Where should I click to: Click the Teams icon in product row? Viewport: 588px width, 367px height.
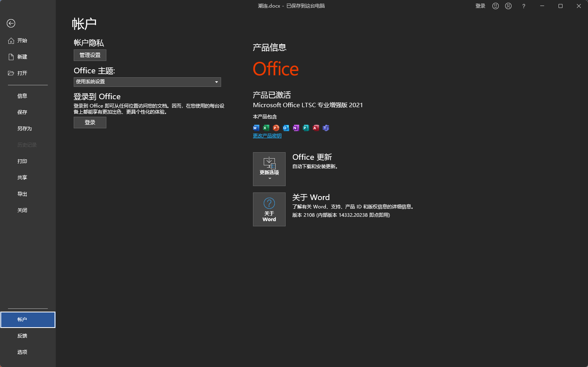(x=325, y=128)
